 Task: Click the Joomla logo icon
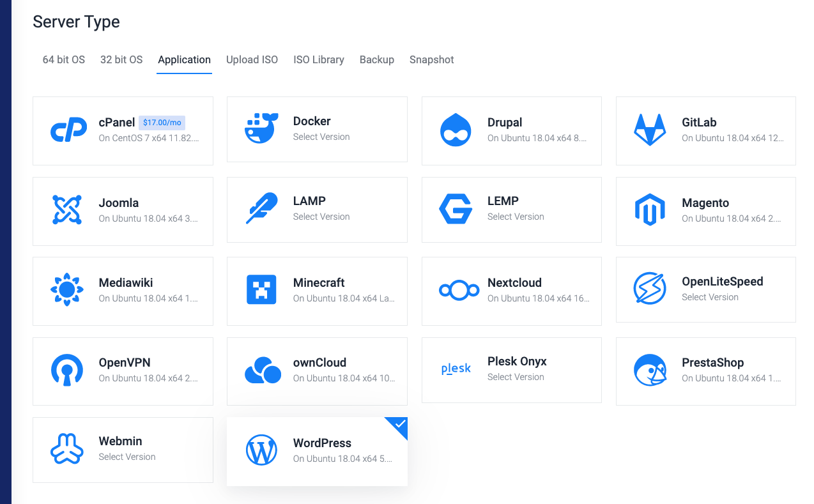[x=67, y=210]
